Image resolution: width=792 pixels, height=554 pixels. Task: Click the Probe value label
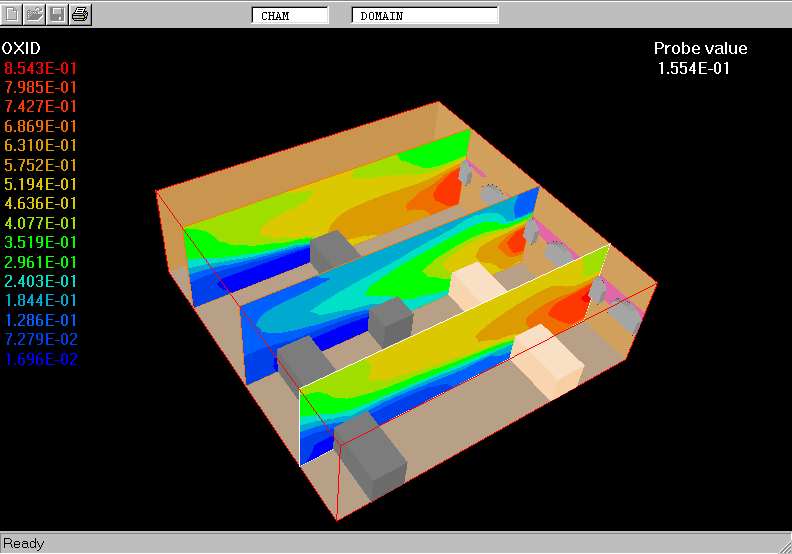tap(700, 49)
